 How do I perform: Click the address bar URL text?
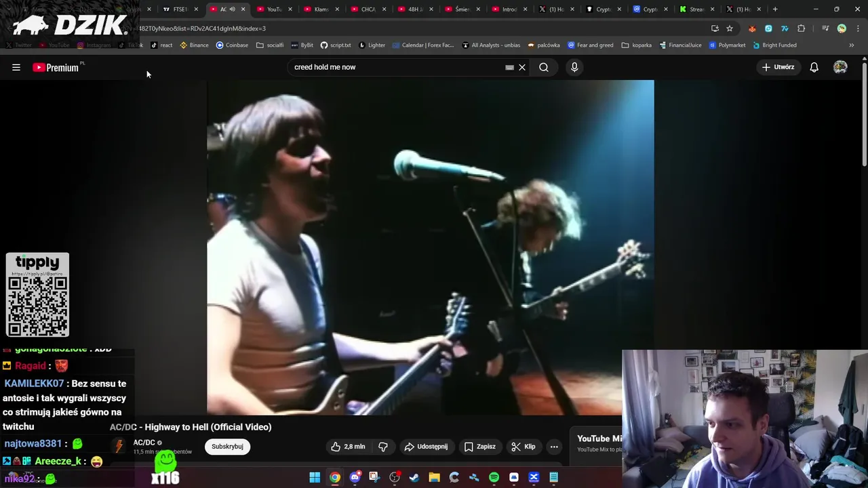click(x=202, y=28)
